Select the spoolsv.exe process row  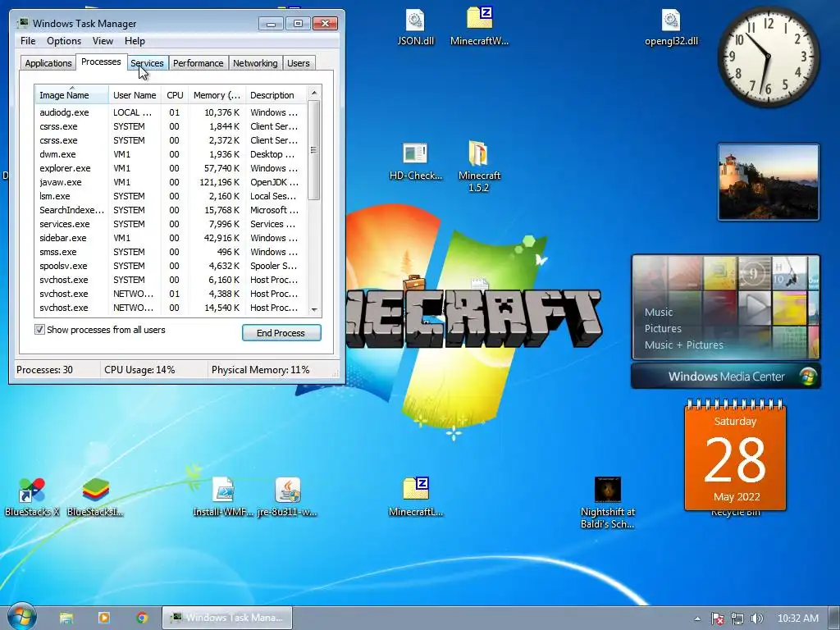[x=171, y=266]
